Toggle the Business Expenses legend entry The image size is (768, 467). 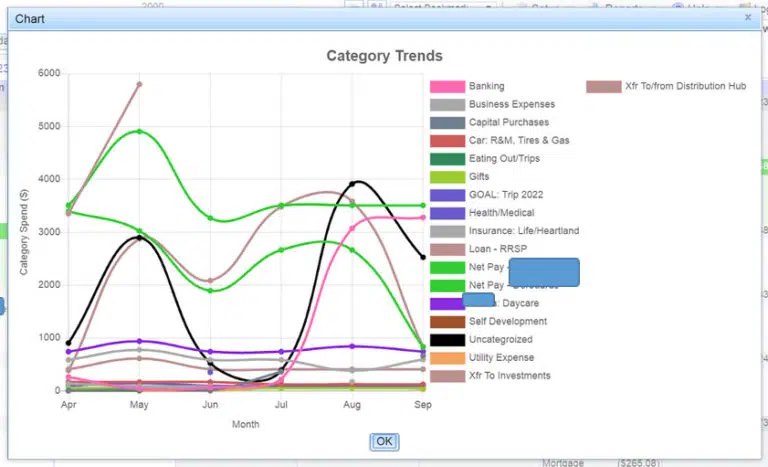(x=511, y=104)
